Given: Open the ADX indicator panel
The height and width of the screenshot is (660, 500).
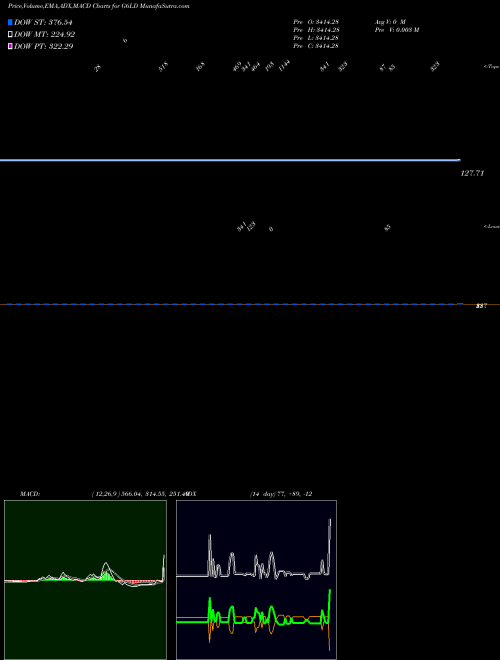Looking at the screenshot, I should pos(256,580).
